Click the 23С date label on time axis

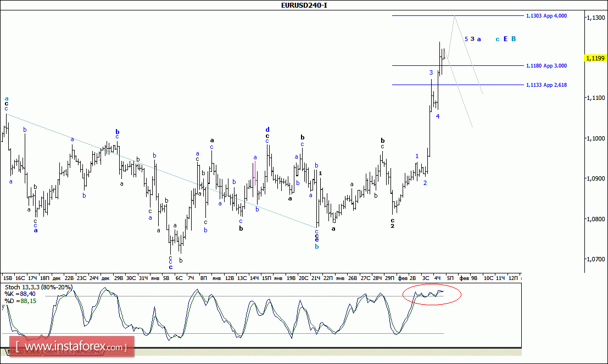coord(81,278)
